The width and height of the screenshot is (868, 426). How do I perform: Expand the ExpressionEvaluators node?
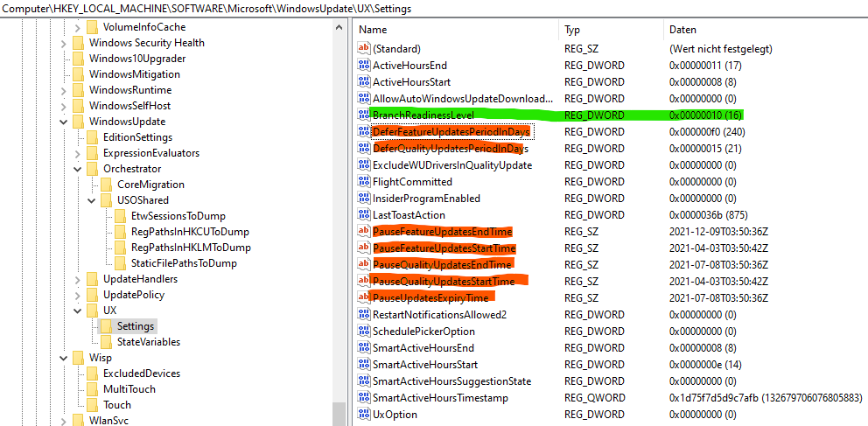pyautogui.click(x=77, y=153)
